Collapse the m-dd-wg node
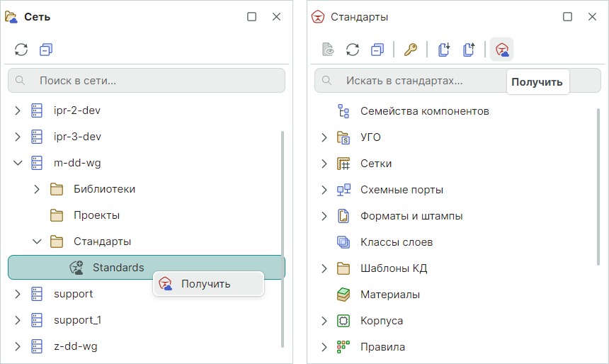 pos(18,163)
